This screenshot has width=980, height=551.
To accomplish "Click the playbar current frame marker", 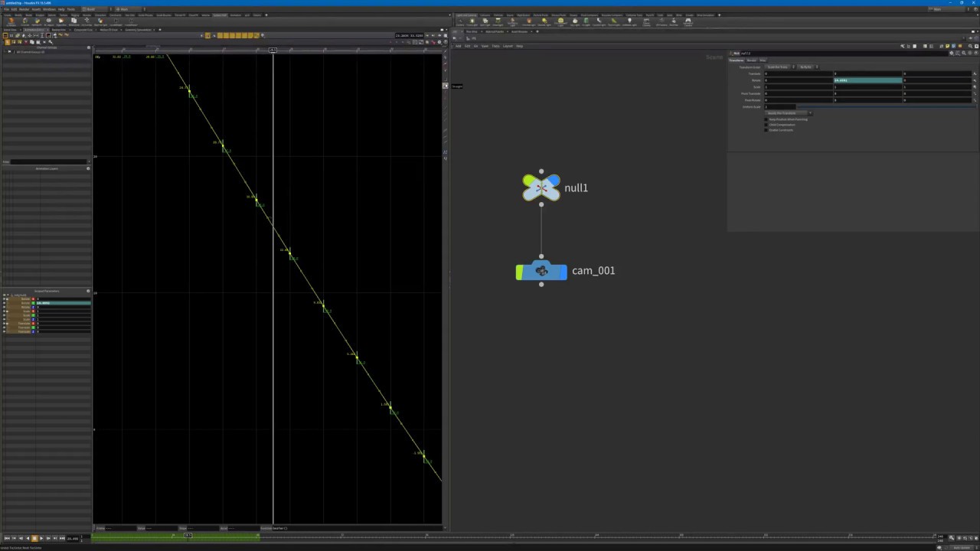I will pos(188,536).
